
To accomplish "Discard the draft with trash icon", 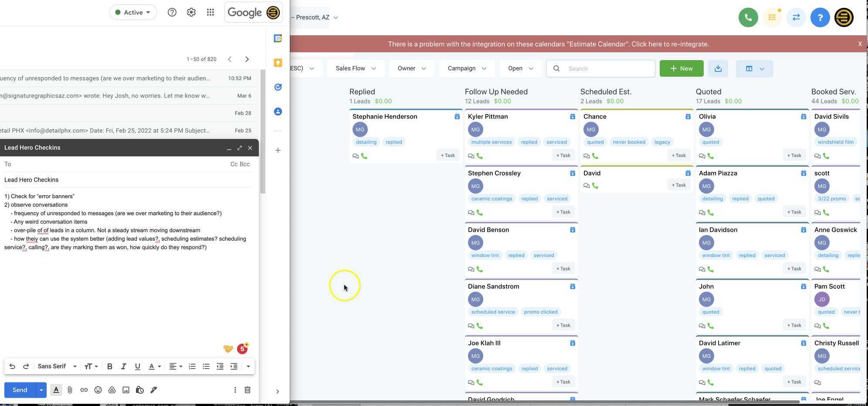I will (x=248, y=390).
